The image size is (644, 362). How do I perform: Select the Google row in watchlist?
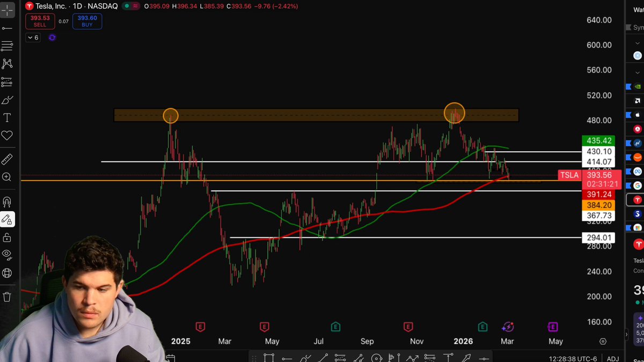635,186
